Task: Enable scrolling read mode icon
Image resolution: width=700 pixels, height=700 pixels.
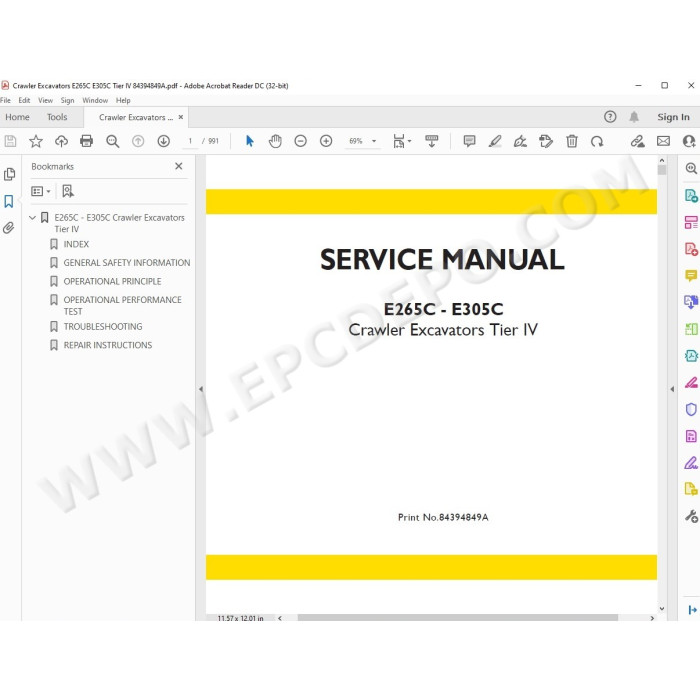Action: pyautogui.click(x=432, y=142)
